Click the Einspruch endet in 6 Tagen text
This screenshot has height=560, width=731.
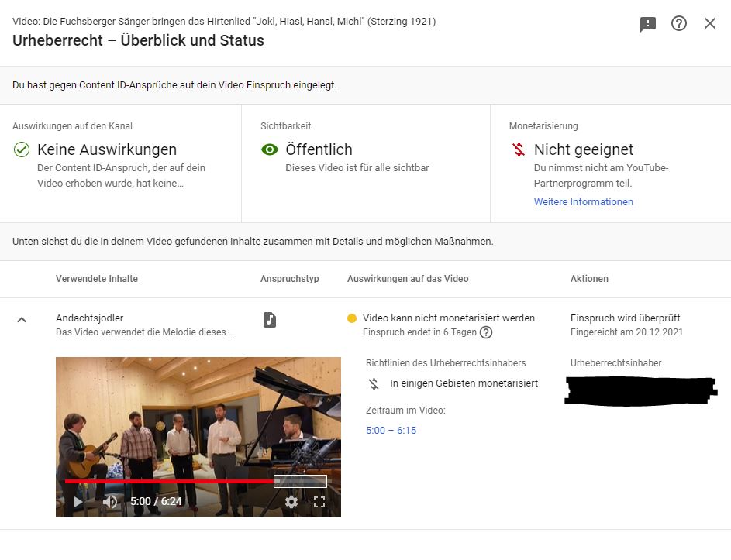(419, 332)
